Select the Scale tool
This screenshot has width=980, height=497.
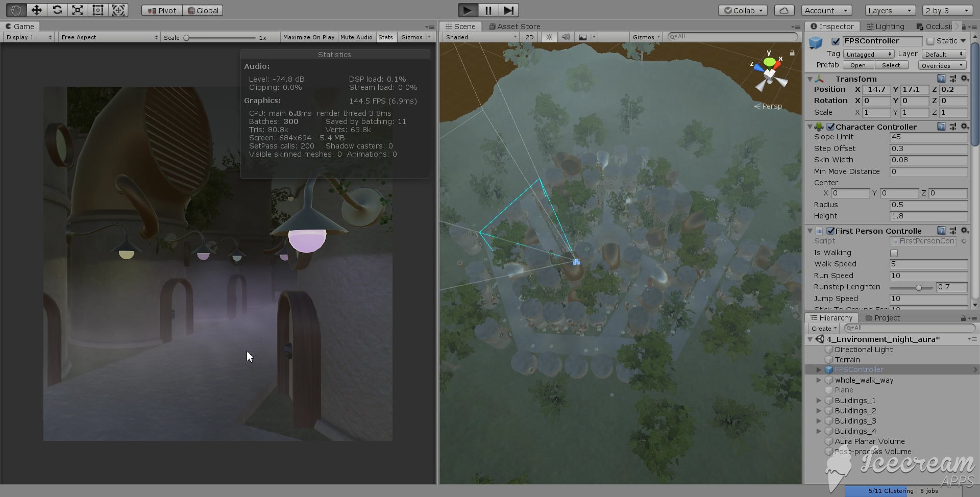point(78,10)
